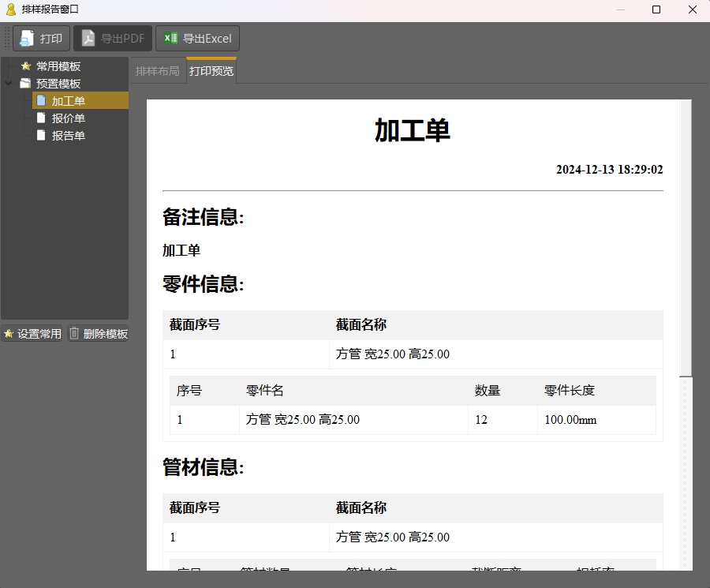The image size is (710, 588).
Task: Click the Excel icon on 导出Excel button
Action: [x=170, y=38]
